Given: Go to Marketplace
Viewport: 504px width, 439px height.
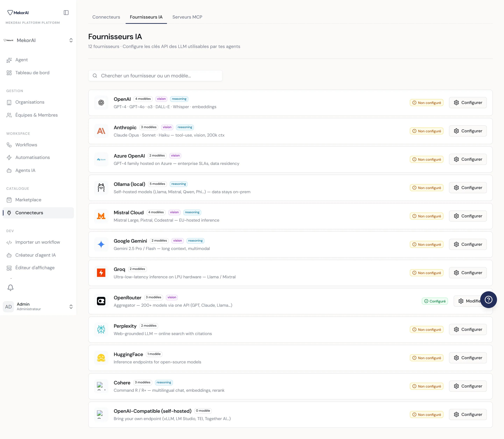Looking at the screenshot, I should tap(38, 200).
